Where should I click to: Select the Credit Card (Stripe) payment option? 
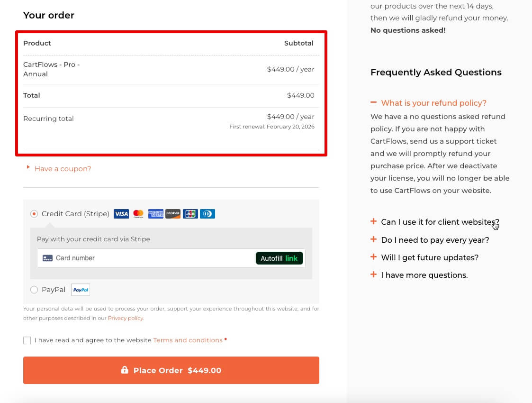(x=34, y=214)
